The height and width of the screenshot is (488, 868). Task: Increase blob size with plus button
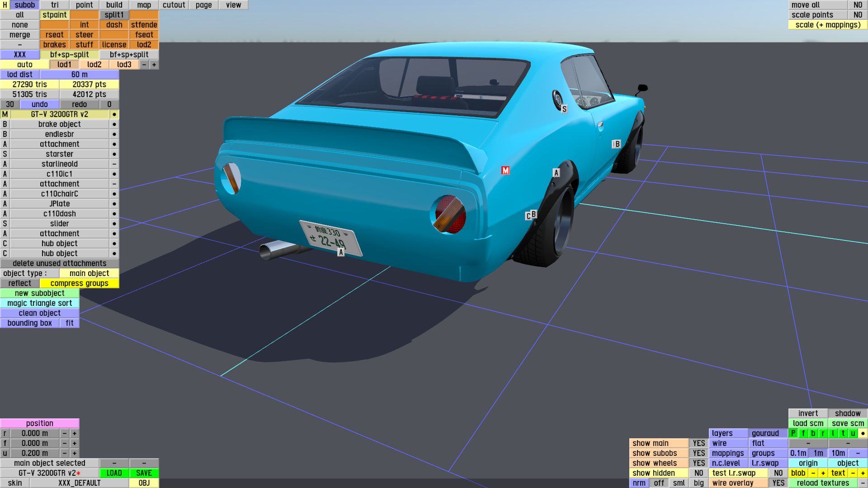pos(823,473)
